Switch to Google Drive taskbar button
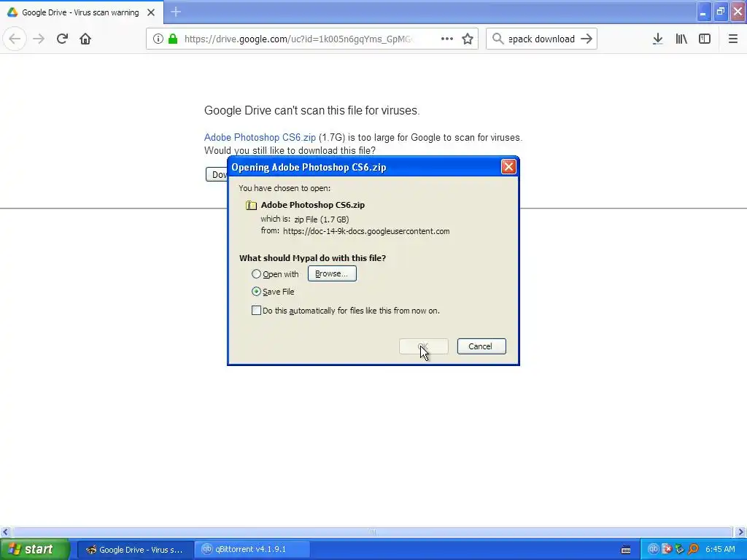This screenshot has height=560, width=747. [135, 550]
